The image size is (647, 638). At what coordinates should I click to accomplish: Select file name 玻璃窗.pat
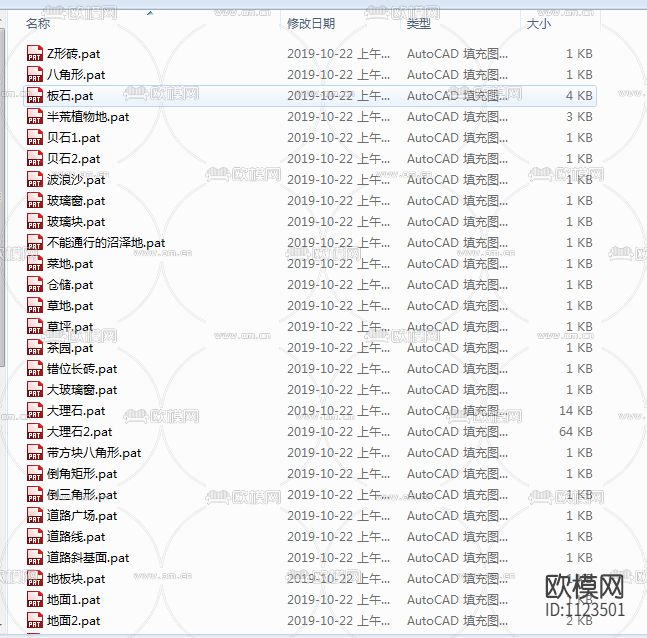point(76,201)
